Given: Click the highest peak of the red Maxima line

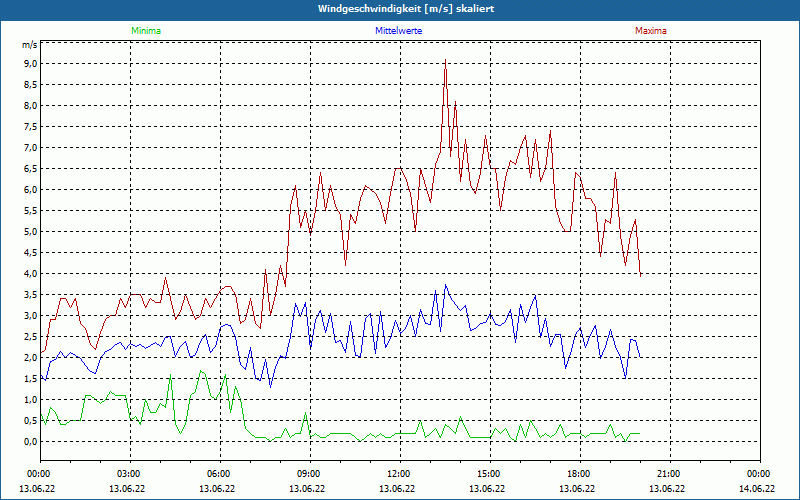Looking at the screenshot, I should [x=445, y=60].
